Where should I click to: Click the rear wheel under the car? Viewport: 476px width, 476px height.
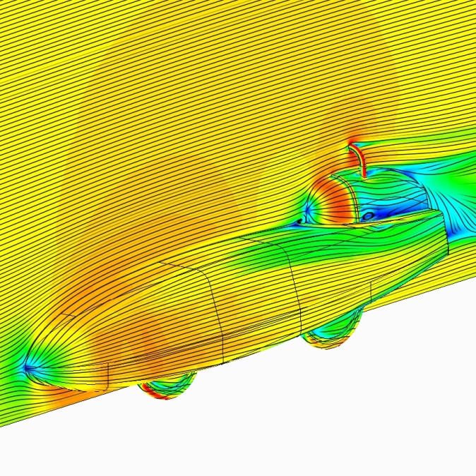(x=334, y=330)
